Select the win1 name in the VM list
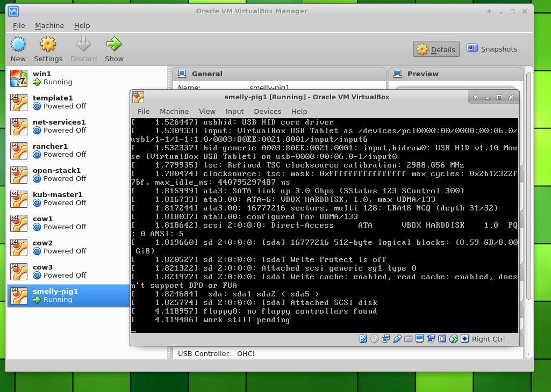This screenshot has height=392, width=551. tap(42, 74)
